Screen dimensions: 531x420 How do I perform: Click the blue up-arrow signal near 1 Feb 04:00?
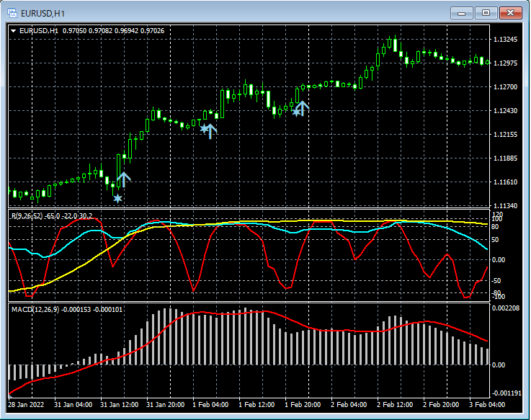(210, 130)
